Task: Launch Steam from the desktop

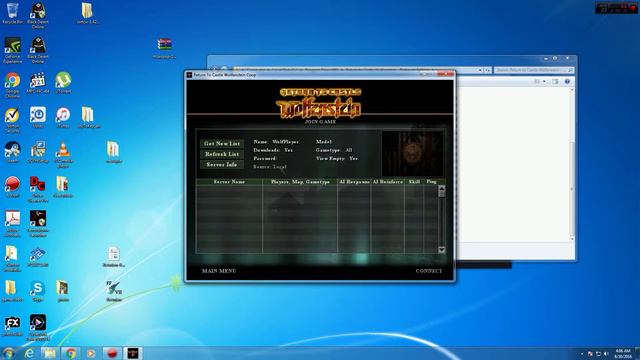Action: [x=12, y=152]
